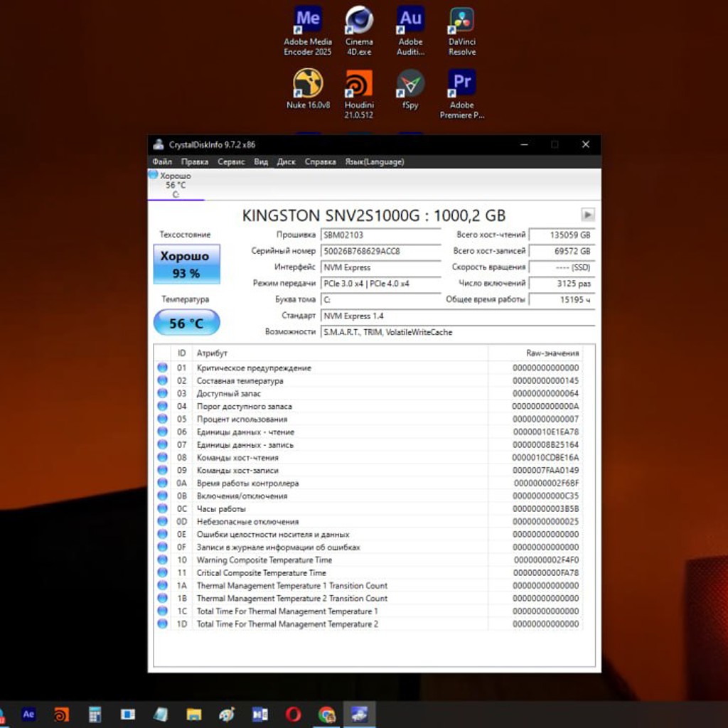Viewport: 728px width, 728px height.
Task: Click the Хорошо 93 % health status button
Action: pyautogui.click(x=187, y=264)
